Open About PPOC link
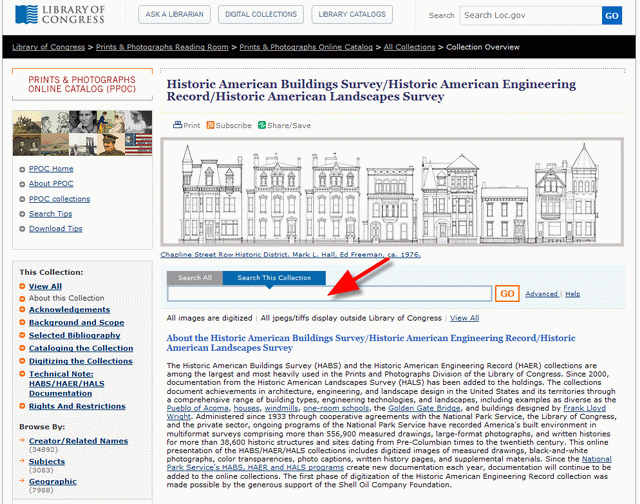Screen dimensions: 640x504 (x=51, y=184)
